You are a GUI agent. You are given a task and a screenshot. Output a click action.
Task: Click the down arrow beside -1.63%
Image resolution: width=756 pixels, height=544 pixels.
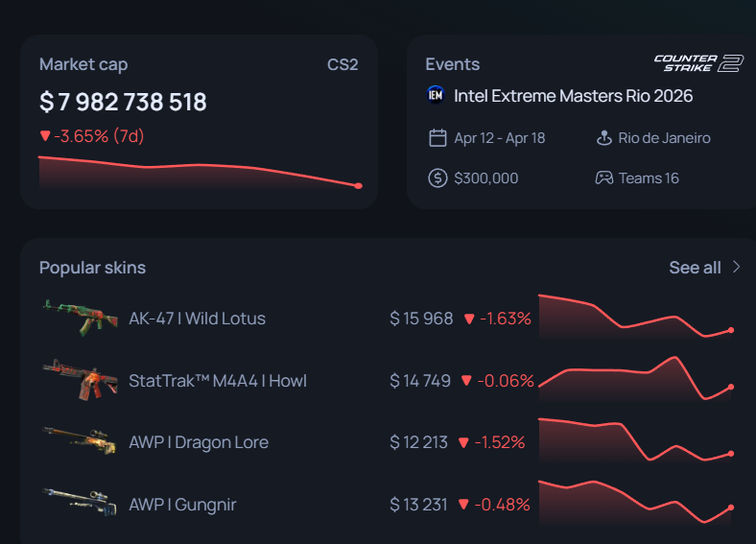click(469, 319)
